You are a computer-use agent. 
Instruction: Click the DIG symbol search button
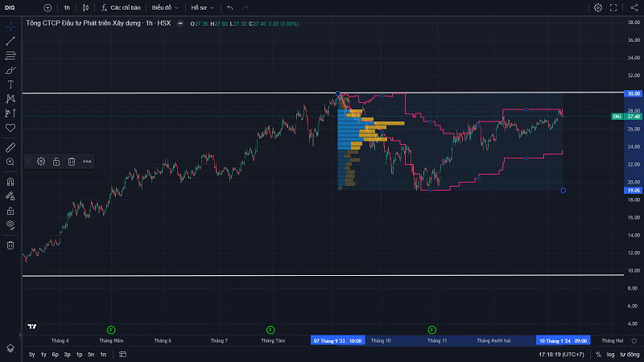pos(11,7)
